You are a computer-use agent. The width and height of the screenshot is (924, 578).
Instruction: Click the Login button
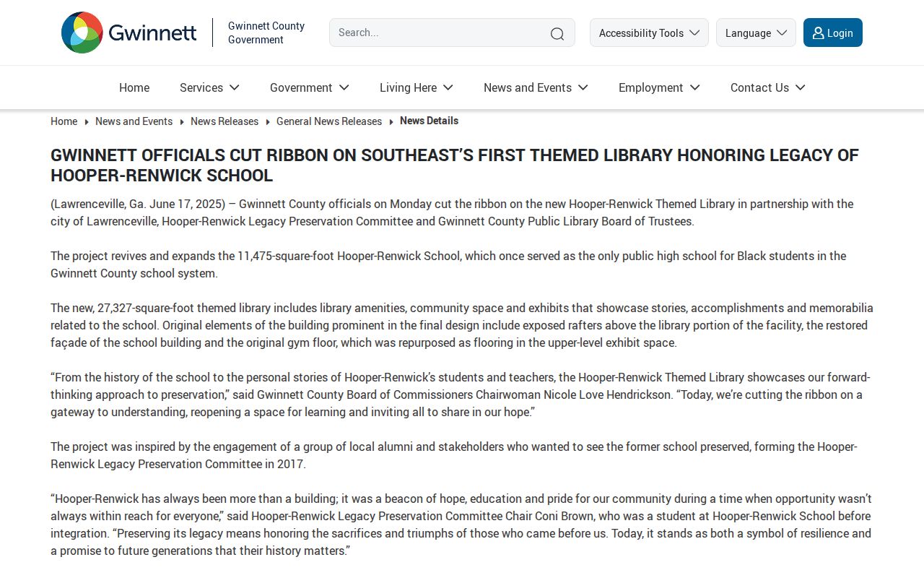pyautogui.click(x=832, y=33)
